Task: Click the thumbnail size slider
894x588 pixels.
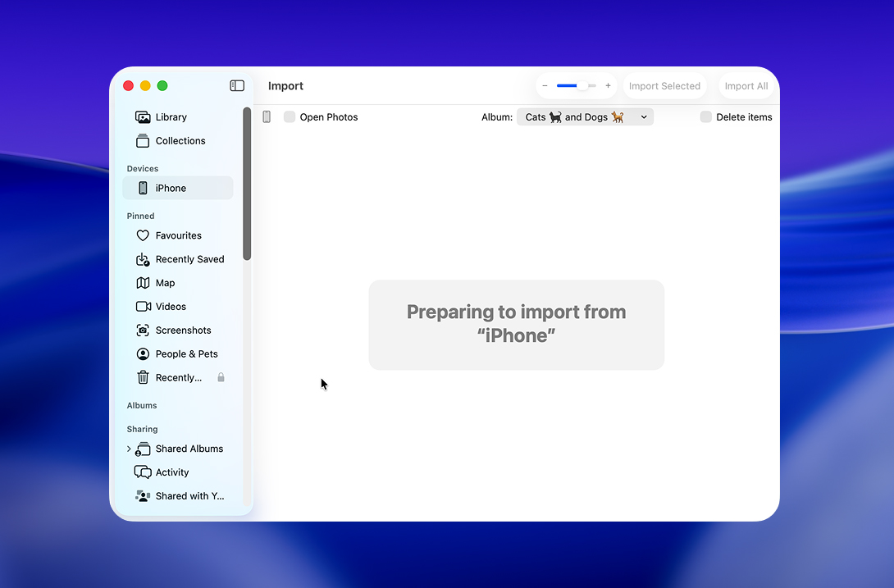Action: click(x=577, y=86)
